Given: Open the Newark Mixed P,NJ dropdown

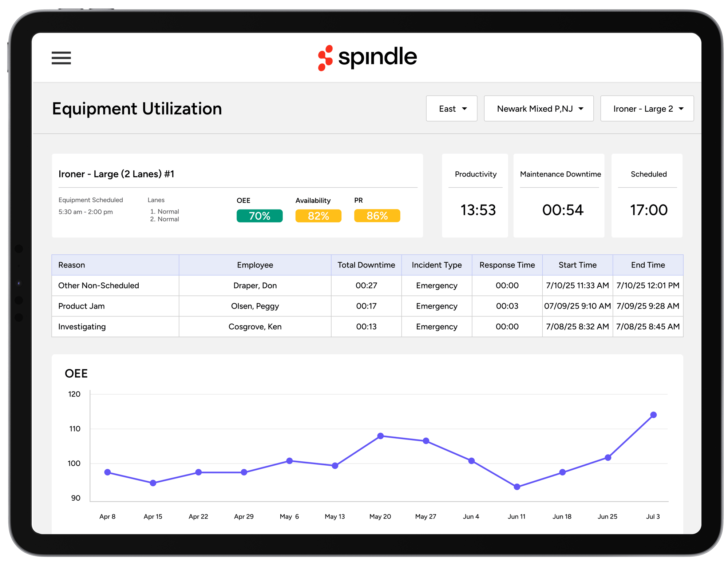Looking at the screenshot, I should point(538,109).
